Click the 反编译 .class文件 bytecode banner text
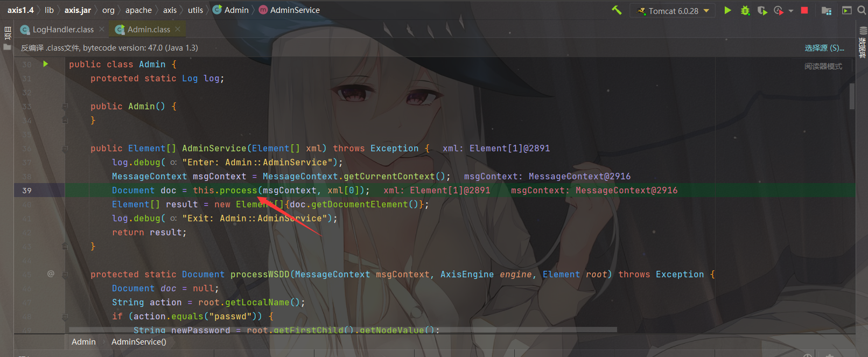Viewport: 868px width, 357px height. pos(109,48)
